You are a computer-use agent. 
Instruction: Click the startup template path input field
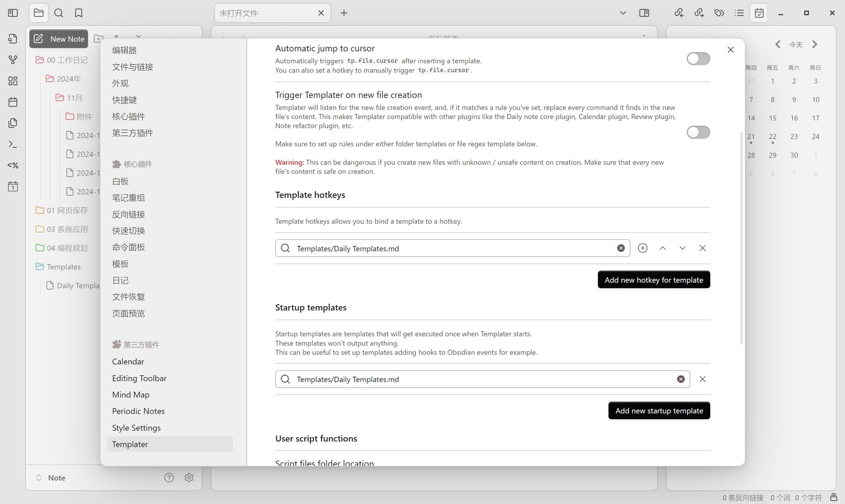(482, 379)
